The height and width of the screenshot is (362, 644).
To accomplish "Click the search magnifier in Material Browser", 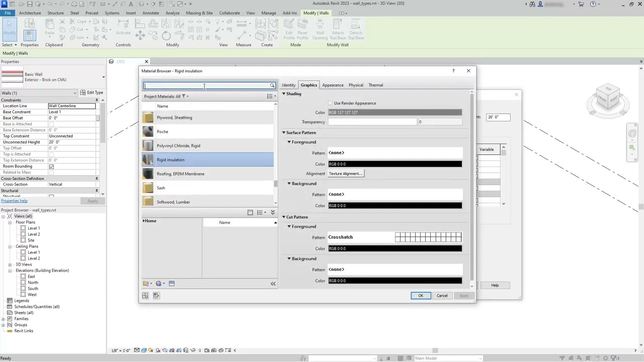I will [x=272, y=85].
